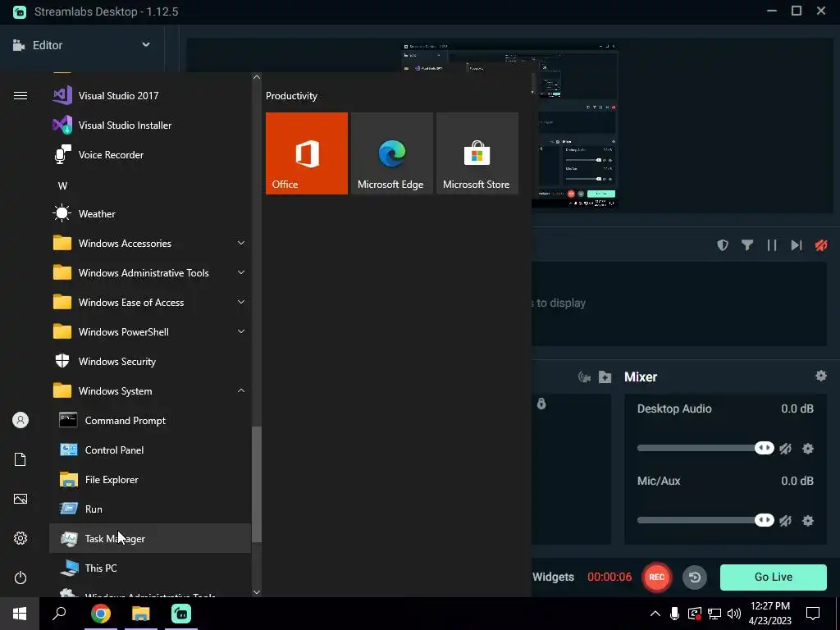The image size is (840, 630).
Task: Click scroll-down arrow of app list
Action: [257, 592]
